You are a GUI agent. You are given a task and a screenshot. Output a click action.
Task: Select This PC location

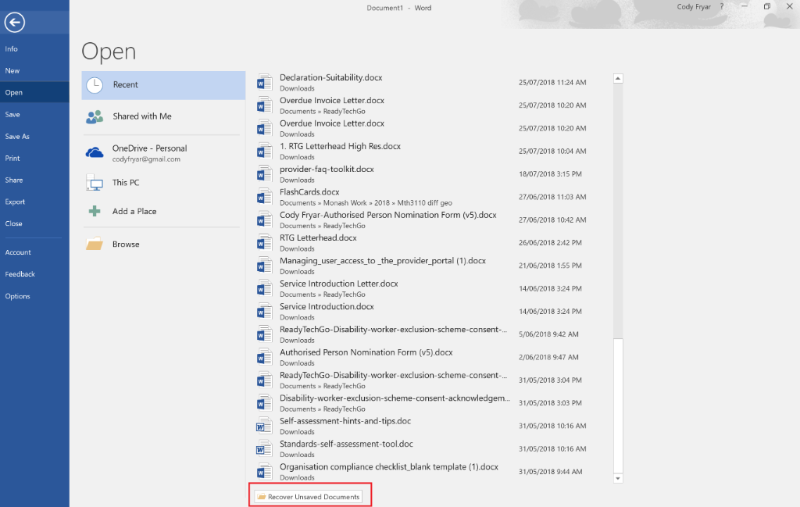click(x=163, y=183)
